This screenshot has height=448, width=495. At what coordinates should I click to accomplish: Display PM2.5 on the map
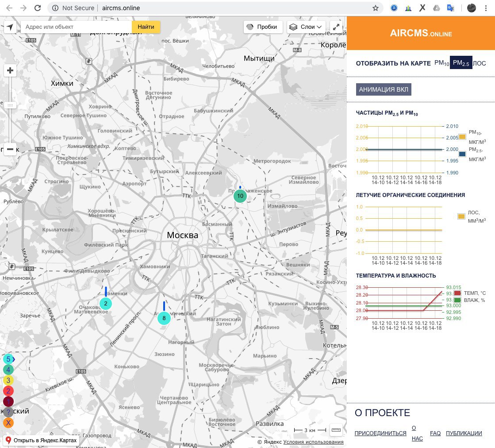click(x=461, y=63)
